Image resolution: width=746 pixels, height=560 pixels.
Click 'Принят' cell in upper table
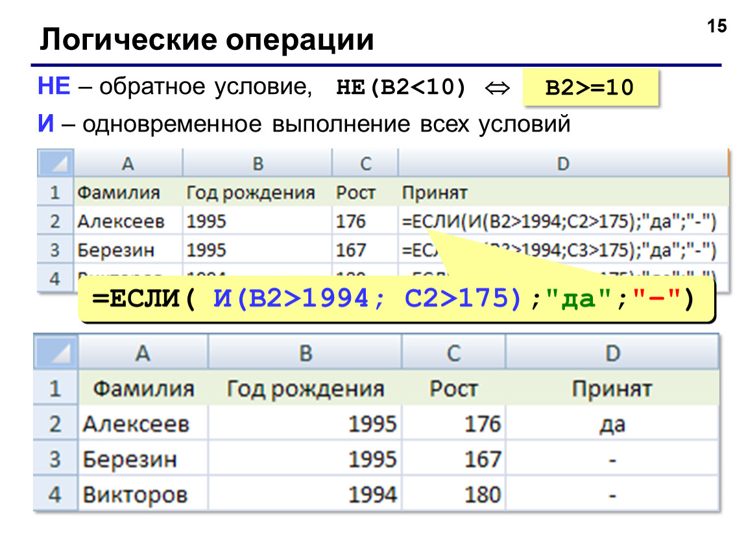coord(563,192)
